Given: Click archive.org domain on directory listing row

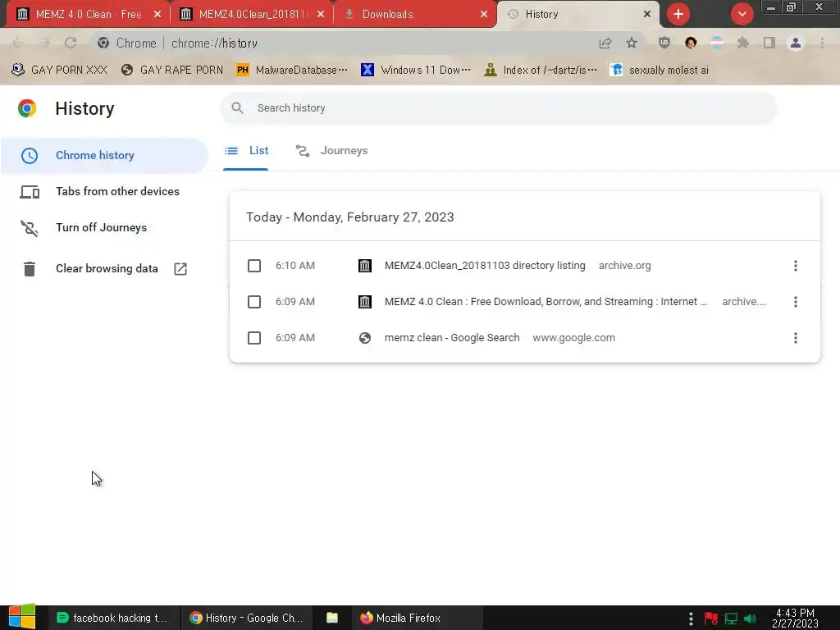Looking at the screenshot, I should (x=624, y=266).
